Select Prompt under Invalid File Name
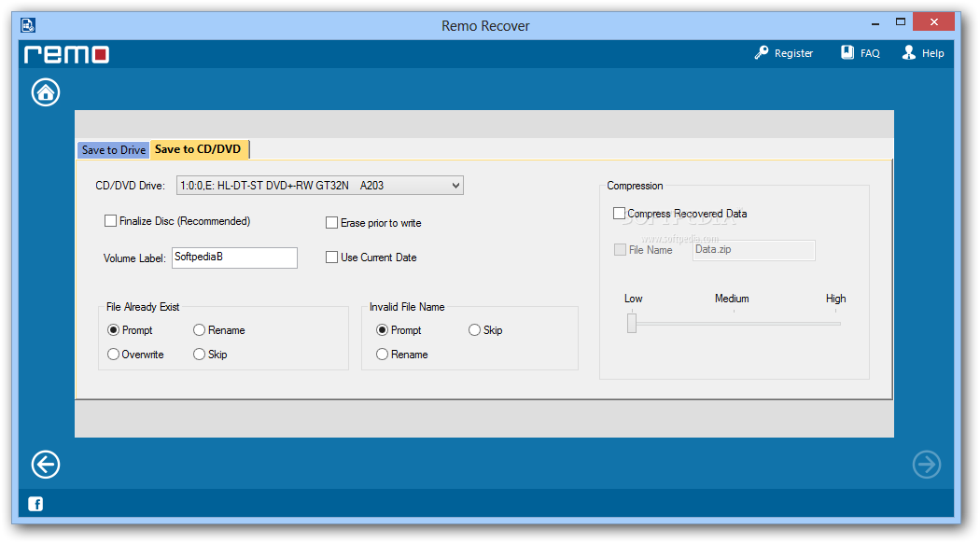 coord(382,330)
